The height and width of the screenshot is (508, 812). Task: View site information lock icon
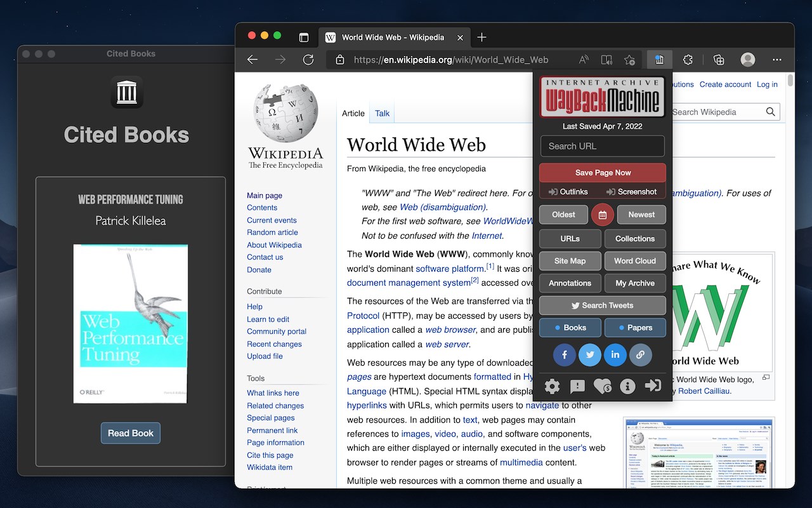[340, 60]
